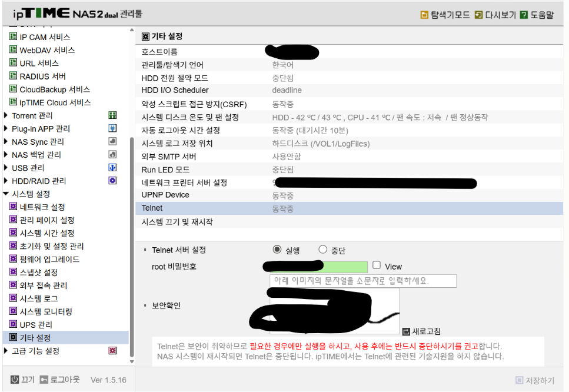Click the green icon beside Torrent 관리
This screenshot has height=392, width=569.
point(112,115)
